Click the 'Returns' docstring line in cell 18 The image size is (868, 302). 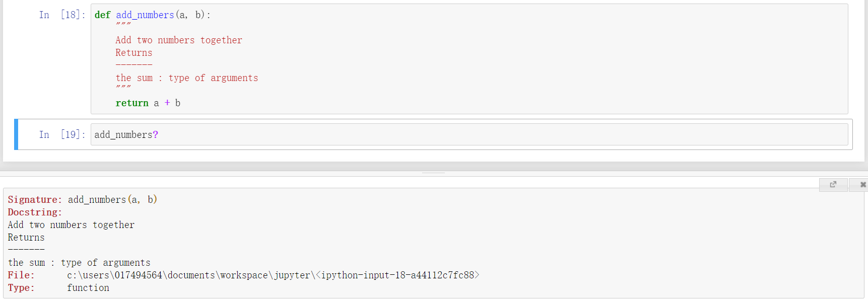tap(133, 53)
